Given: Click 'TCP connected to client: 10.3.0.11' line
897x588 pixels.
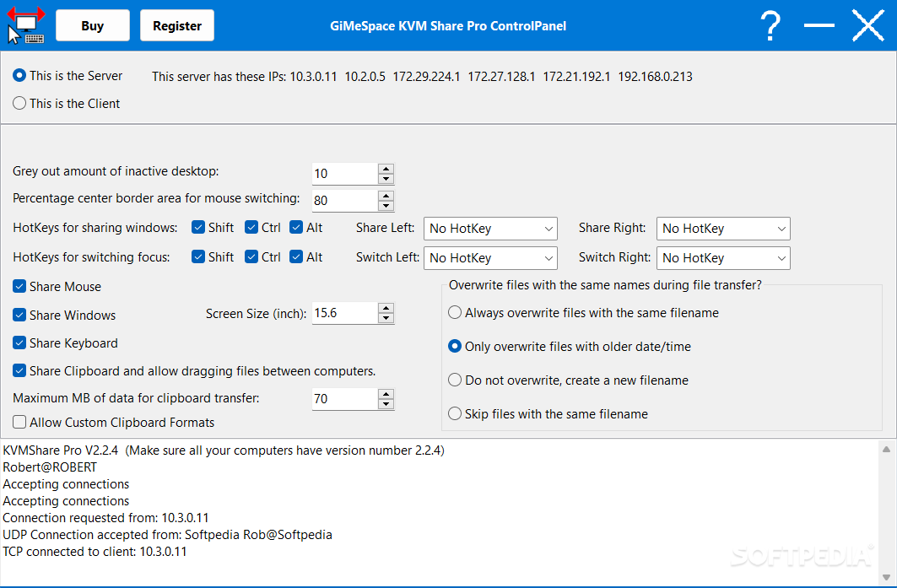Looking at the screenshot, I should pyautogui.click(x=95, y=552).
